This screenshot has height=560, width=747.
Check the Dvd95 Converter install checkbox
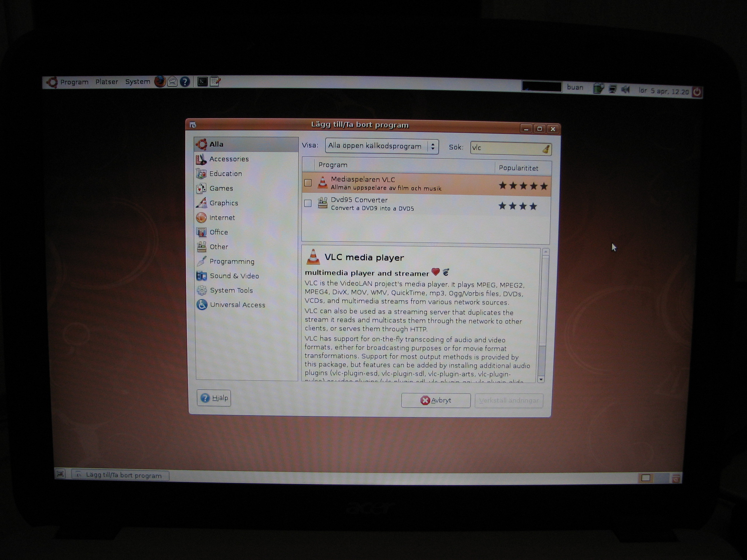(x=308, y=203)
